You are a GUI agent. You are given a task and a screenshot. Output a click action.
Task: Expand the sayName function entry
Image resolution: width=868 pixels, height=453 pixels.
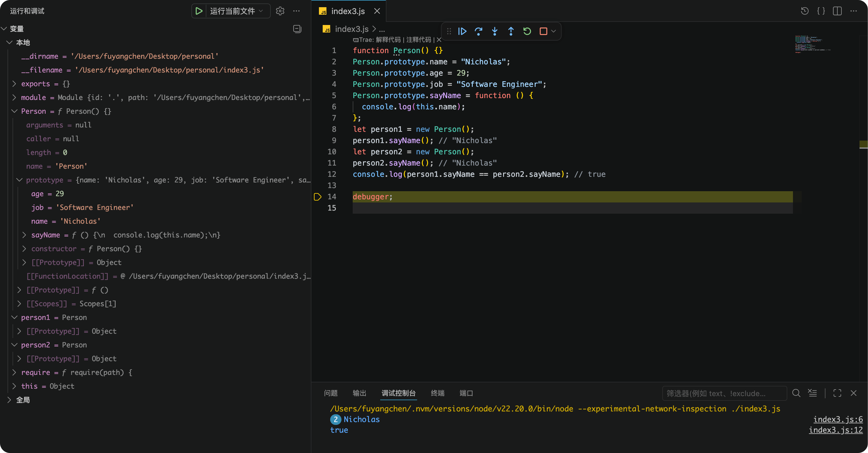[24, 235]
